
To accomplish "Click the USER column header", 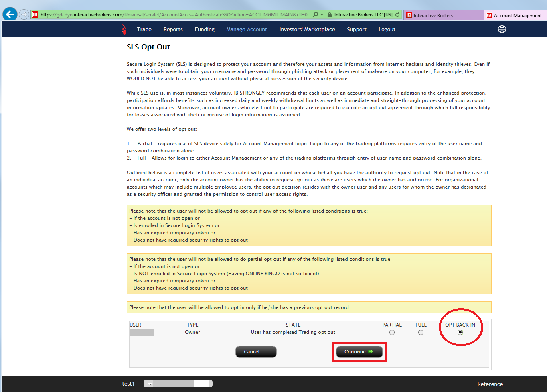I will pyautogui.click(x=135, y=325).
